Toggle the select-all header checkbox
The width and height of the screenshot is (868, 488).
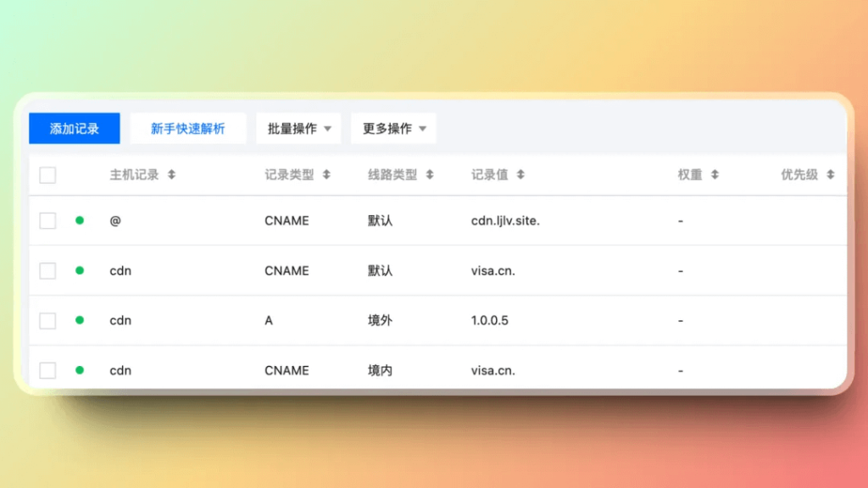point(47,175)
